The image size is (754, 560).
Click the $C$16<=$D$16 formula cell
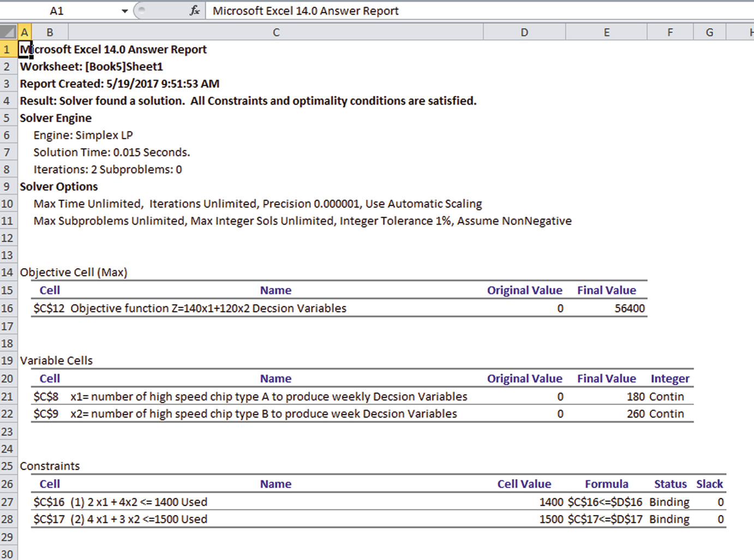(x=606, y=502)
